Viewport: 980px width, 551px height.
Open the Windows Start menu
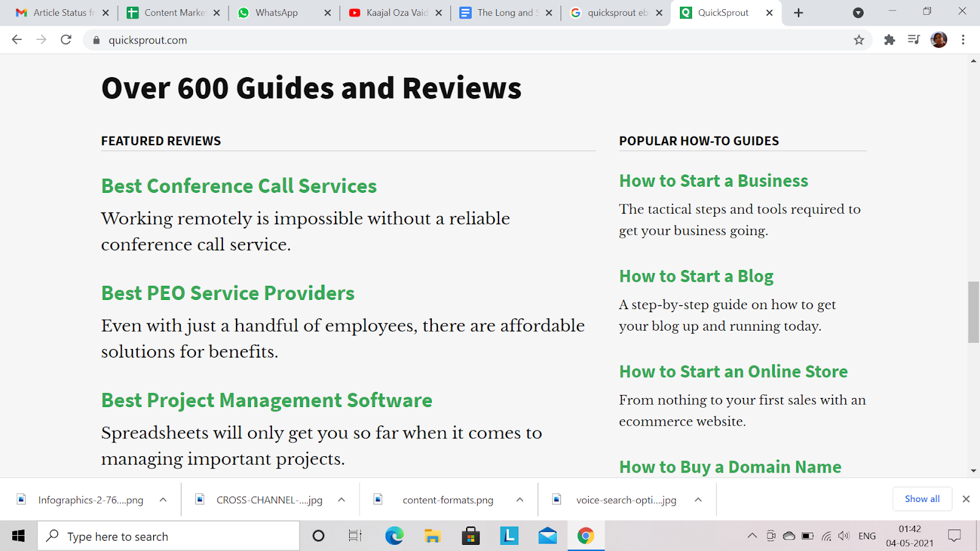pyautogui.click(x=18, y=536)
